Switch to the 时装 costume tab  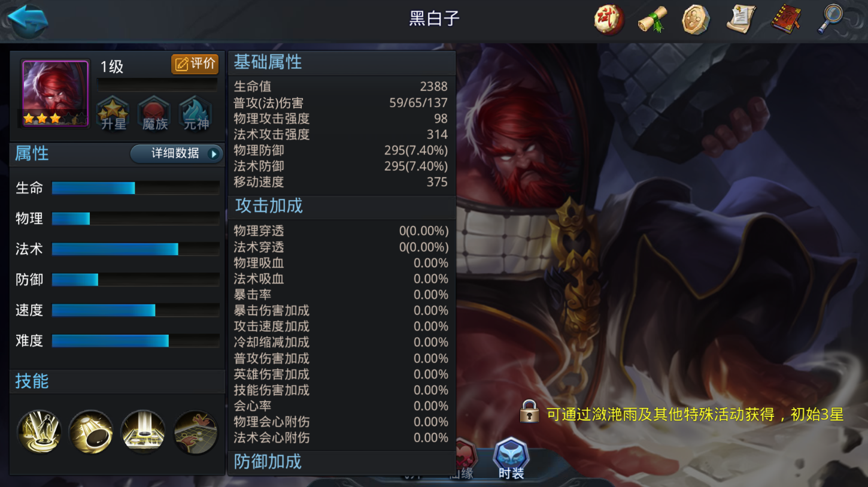pos(511,459)
